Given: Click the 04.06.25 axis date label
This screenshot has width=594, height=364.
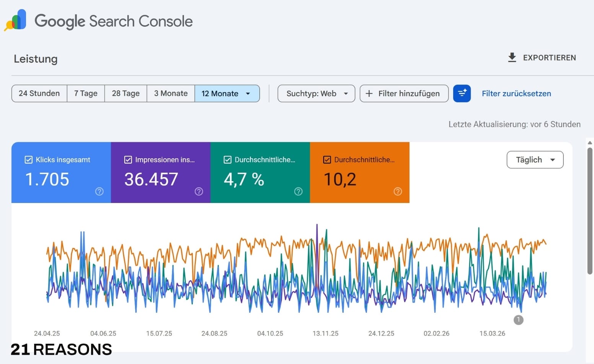Looking at the screenshot, I should [103, 333].
